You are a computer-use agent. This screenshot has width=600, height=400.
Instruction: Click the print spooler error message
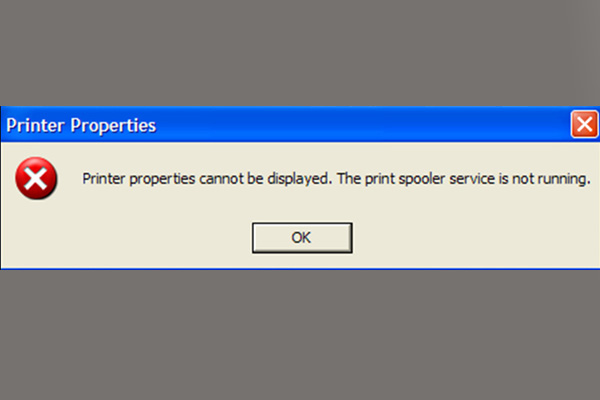[x=336, y=179]
